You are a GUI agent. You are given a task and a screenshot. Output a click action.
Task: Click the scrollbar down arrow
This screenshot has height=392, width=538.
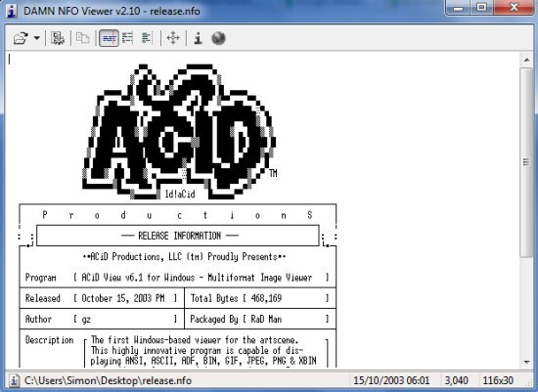point(526,362)
